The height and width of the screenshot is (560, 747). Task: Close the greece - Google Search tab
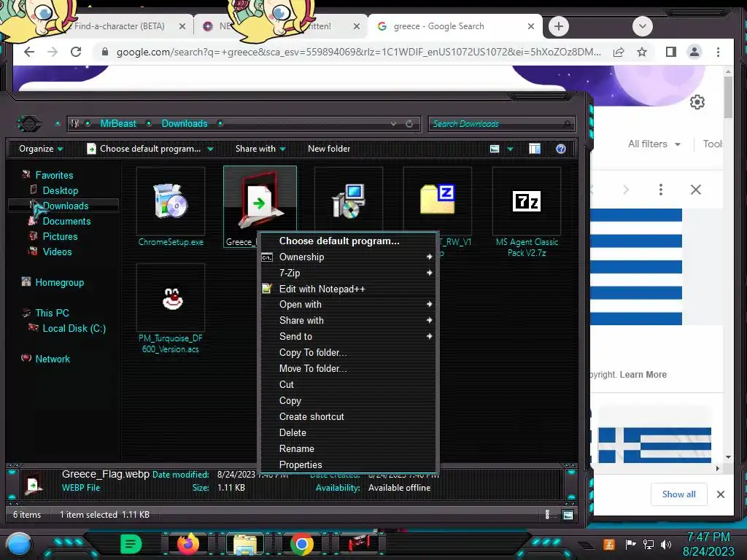click(x=531, y=26)
